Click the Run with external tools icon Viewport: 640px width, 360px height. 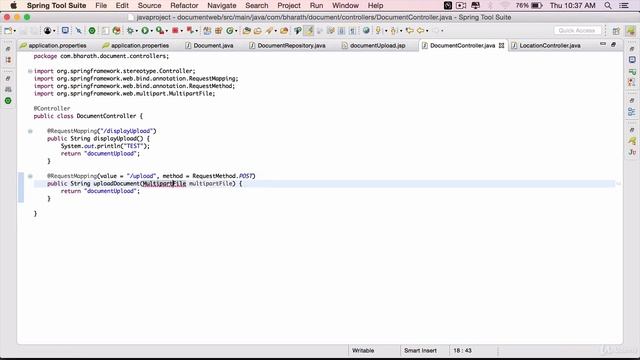160,31
